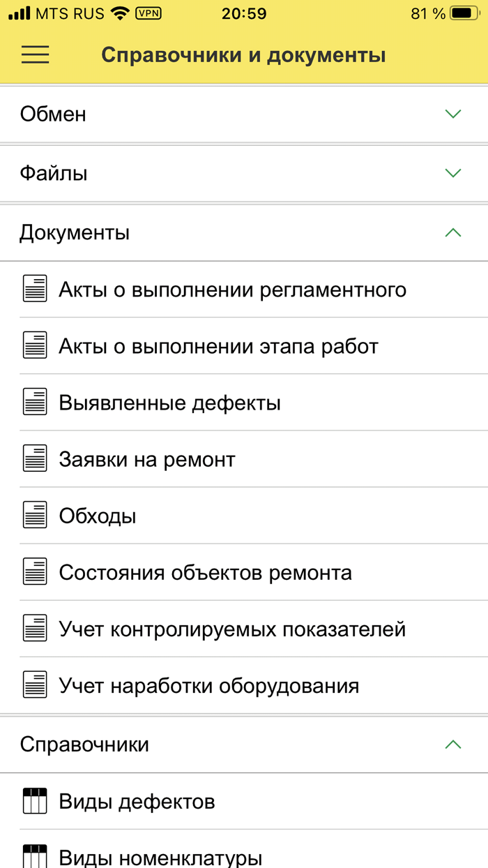
Task: Click the catalog icon beside Виды дефектов
Action: point(34,801)
